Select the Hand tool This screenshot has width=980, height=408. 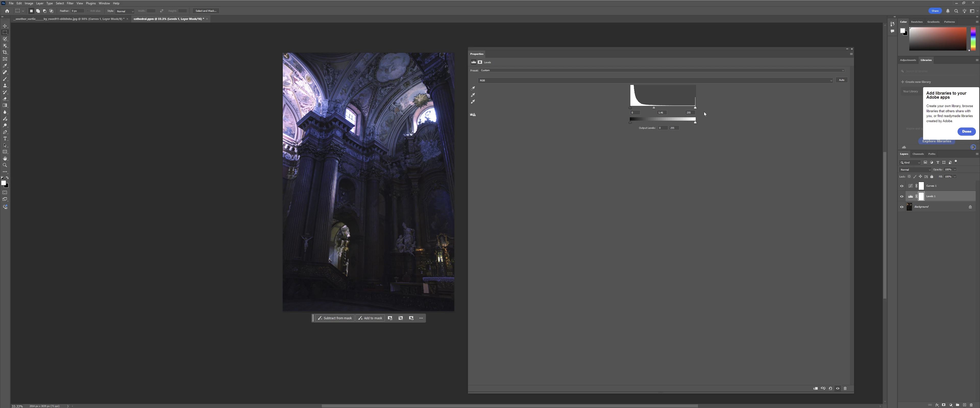coord(5,159)
